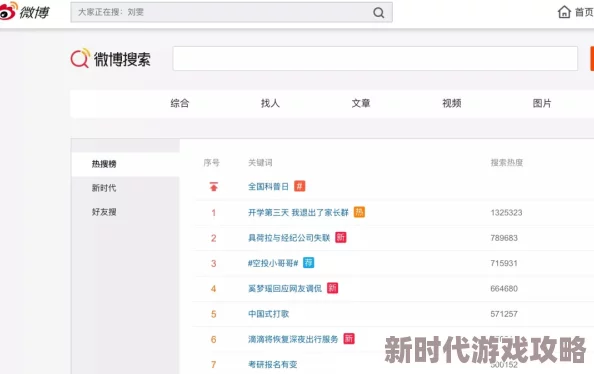Click the 热 badge beside 开学第三天 entry

tap(359, 212)
